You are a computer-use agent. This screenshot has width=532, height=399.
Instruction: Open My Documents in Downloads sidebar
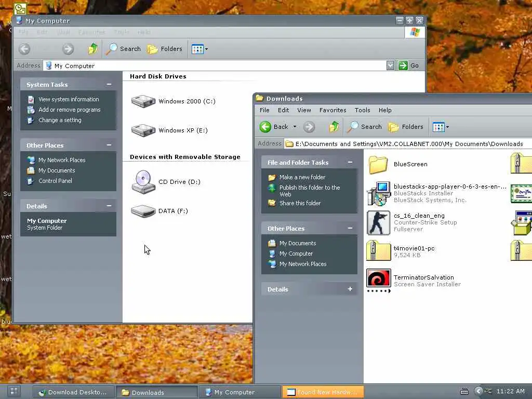292,243
